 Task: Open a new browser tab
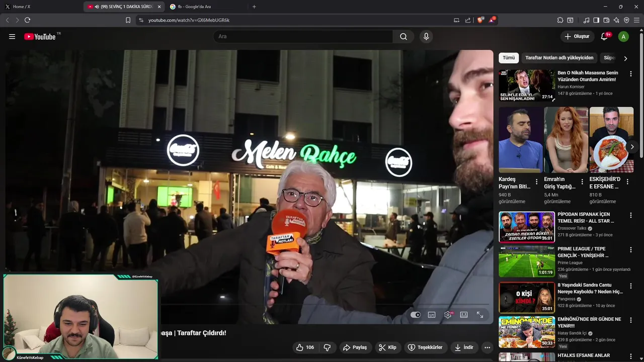tap(254, 7)
